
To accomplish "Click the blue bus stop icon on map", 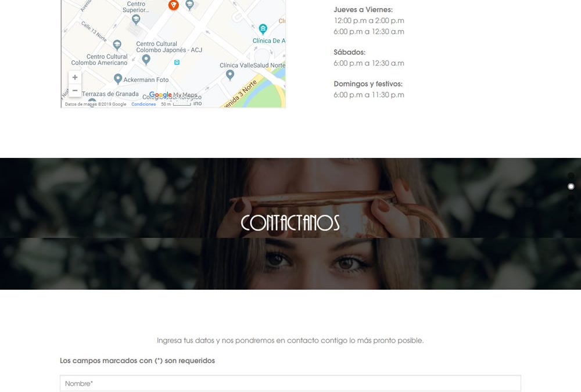I will (x=177, y=62).
